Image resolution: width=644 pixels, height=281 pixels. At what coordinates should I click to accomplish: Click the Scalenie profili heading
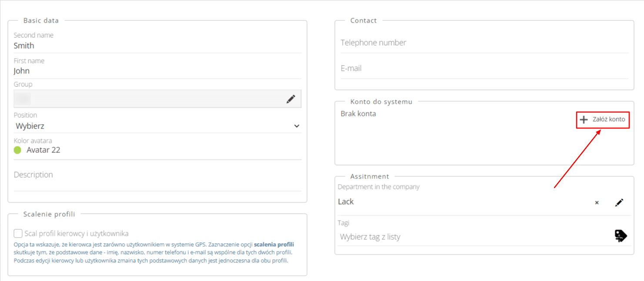[x=49, y=214]
